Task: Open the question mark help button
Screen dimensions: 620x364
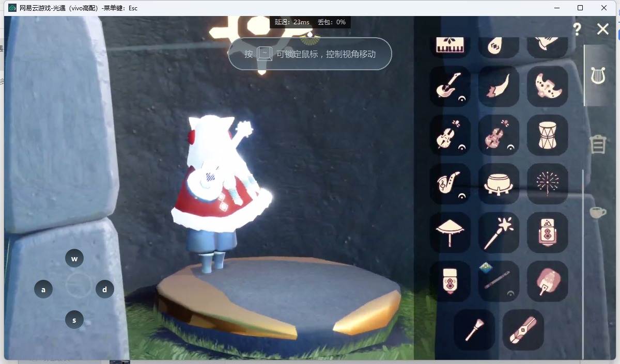Action: pyautogui.click(x=577, y=29)
